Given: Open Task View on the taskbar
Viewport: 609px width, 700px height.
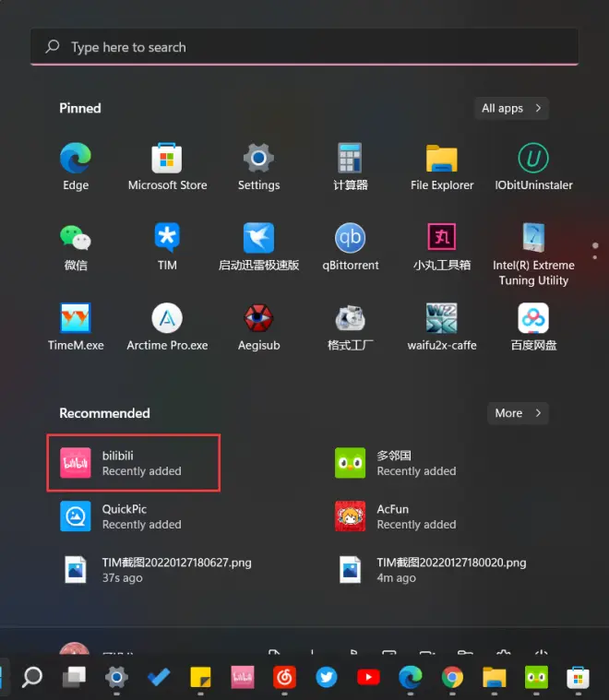Looking at the screenshot, I should coord(74,677).
